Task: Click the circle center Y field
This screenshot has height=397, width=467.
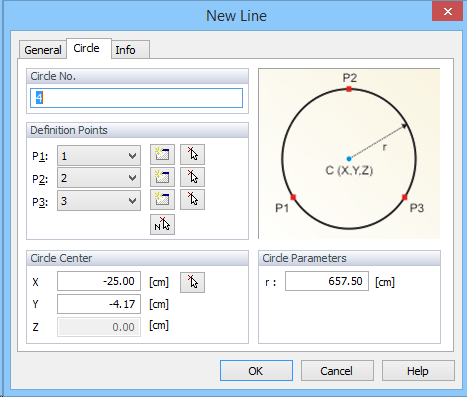Action: tap(99, 304)
